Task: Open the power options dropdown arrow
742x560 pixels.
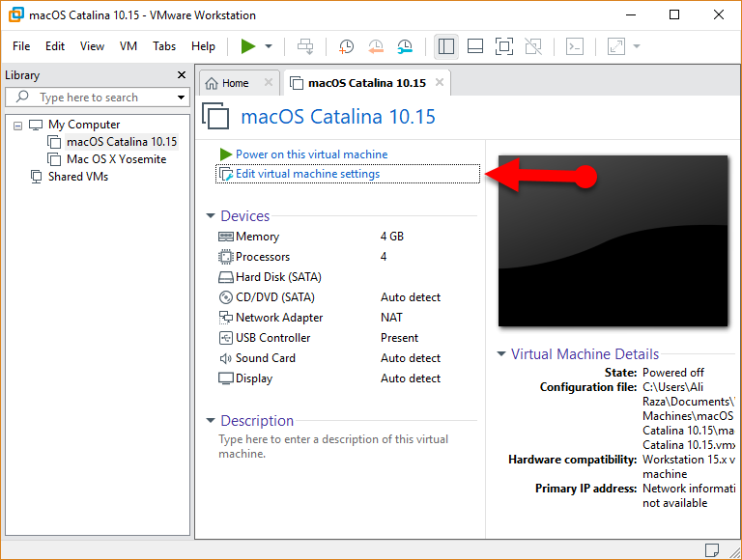Action: pyautogui.click(x=269, y=46)
